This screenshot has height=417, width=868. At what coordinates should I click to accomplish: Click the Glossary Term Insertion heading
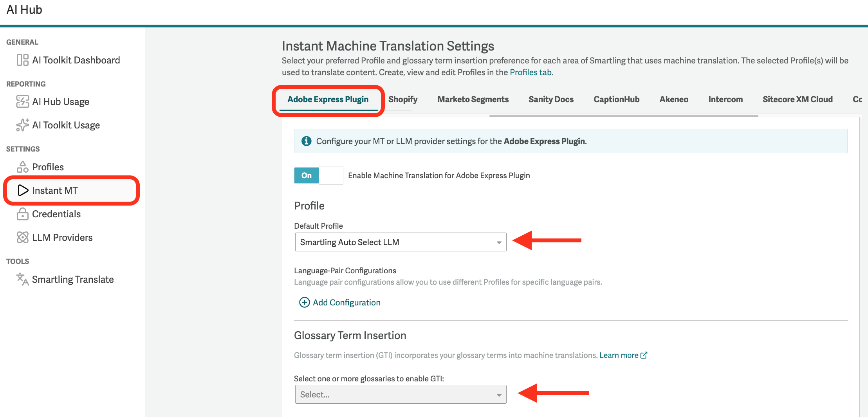[350, 335]
